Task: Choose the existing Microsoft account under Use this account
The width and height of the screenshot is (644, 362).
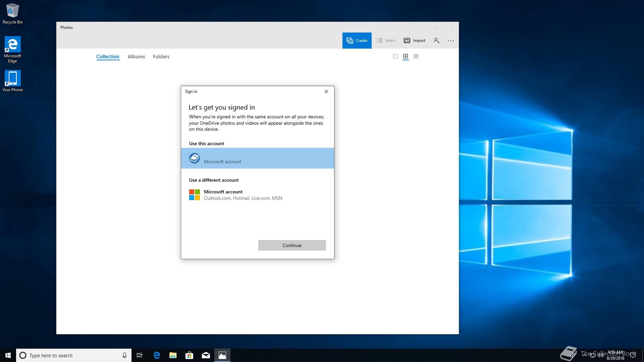Action: coord(258,158)
